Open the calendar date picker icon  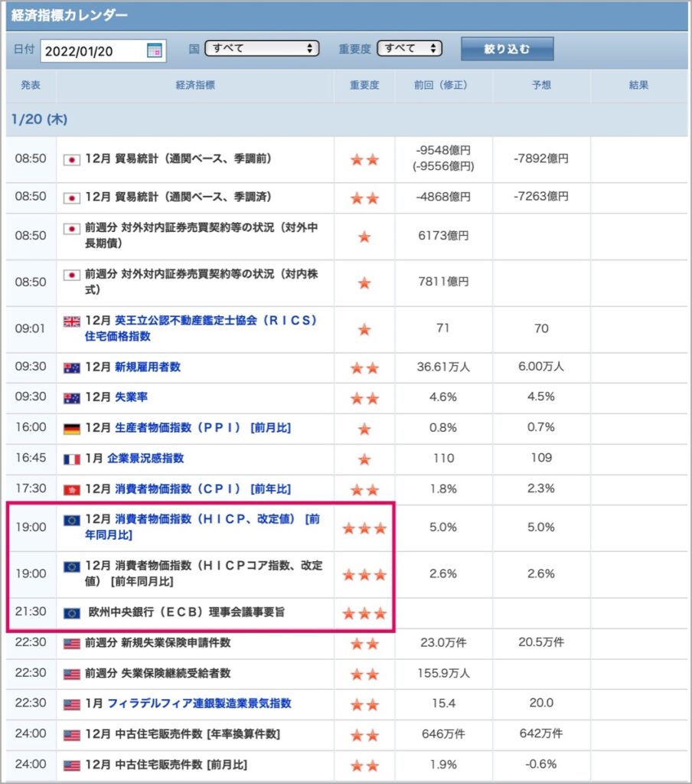pos(154,51)
